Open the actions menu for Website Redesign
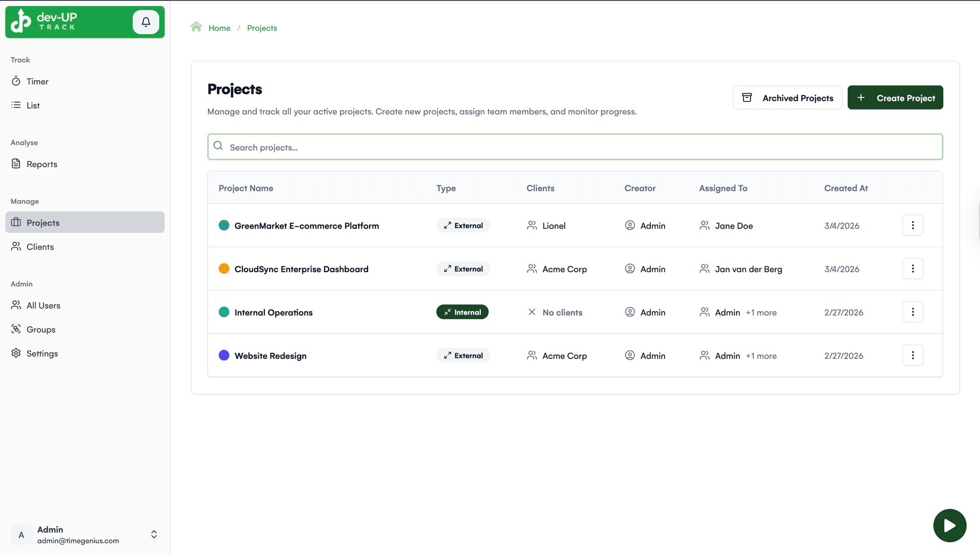 coord(913,355)
